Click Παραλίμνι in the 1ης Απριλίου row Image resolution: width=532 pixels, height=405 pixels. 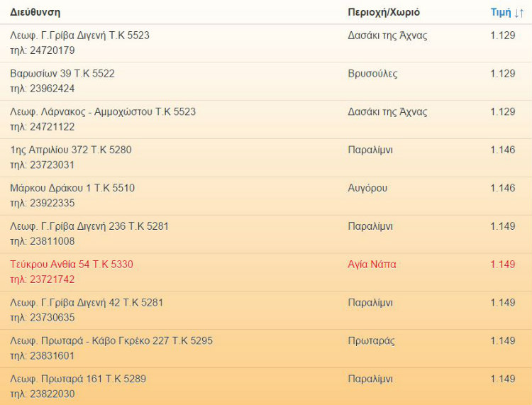pyautogui.click(x=370, y=150)
